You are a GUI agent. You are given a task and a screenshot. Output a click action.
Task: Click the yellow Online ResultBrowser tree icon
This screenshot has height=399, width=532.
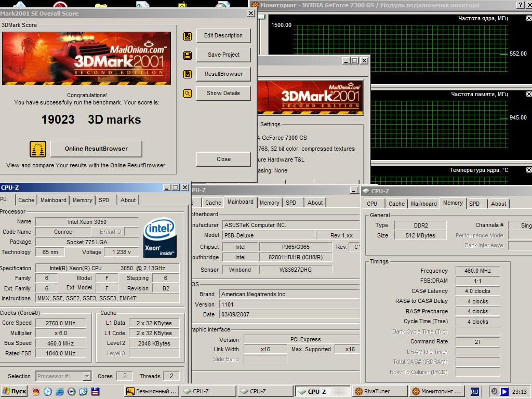click(x=37, y=149)
